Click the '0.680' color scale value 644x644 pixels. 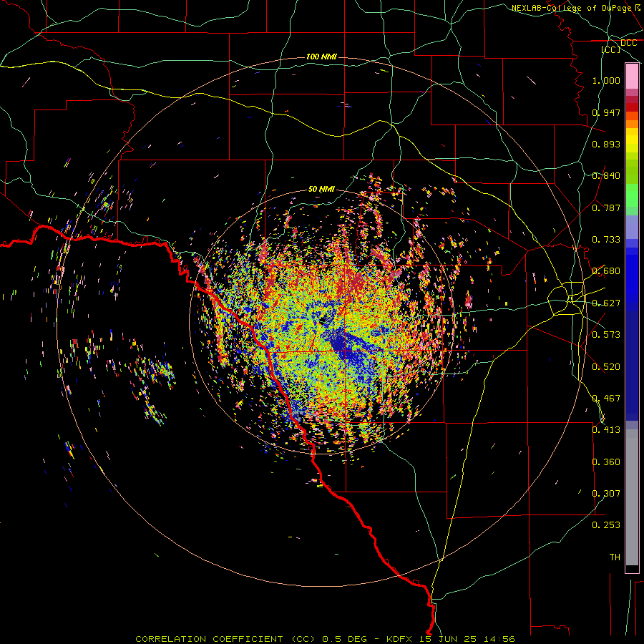point(606,271)
